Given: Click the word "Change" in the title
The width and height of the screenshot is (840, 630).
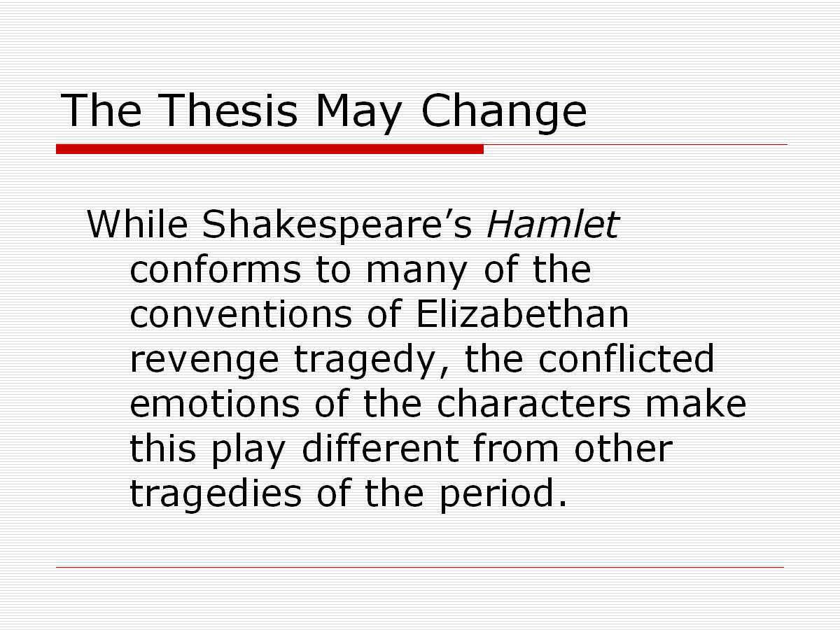Looking at the screenshot, I should (504, 111).
